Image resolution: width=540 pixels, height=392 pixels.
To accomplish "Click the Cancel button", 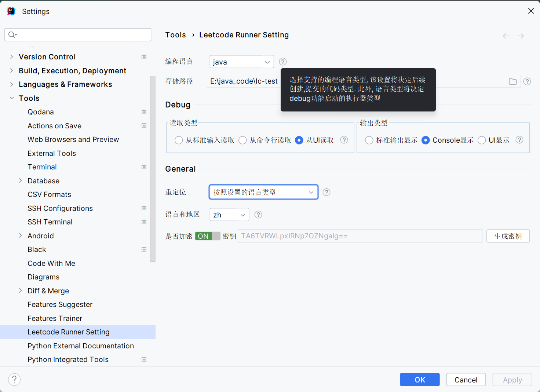I will (x=466, y=380).
